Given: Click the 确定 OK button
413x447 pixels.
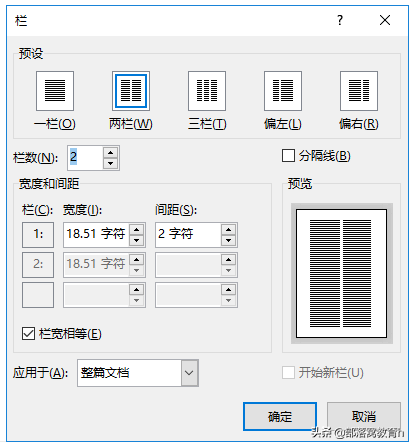Looking at the screenshot, I should pos(280,416).
